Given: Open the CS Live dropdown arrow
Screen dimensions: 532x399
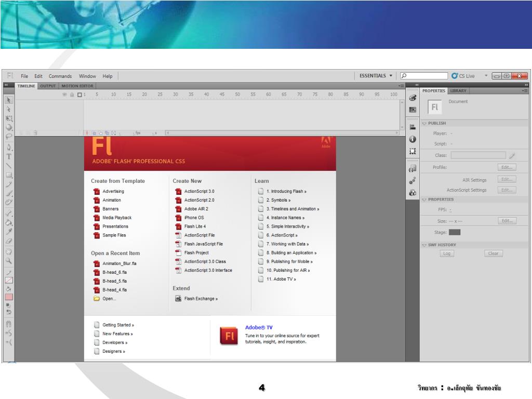Looking at the screenshot, I should [486, 76].
